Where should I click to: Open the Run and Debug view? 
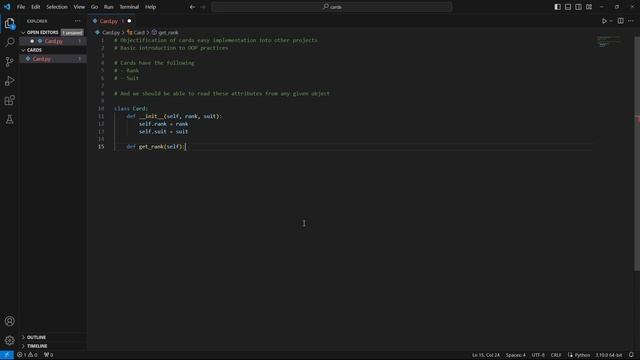(9, 81)
